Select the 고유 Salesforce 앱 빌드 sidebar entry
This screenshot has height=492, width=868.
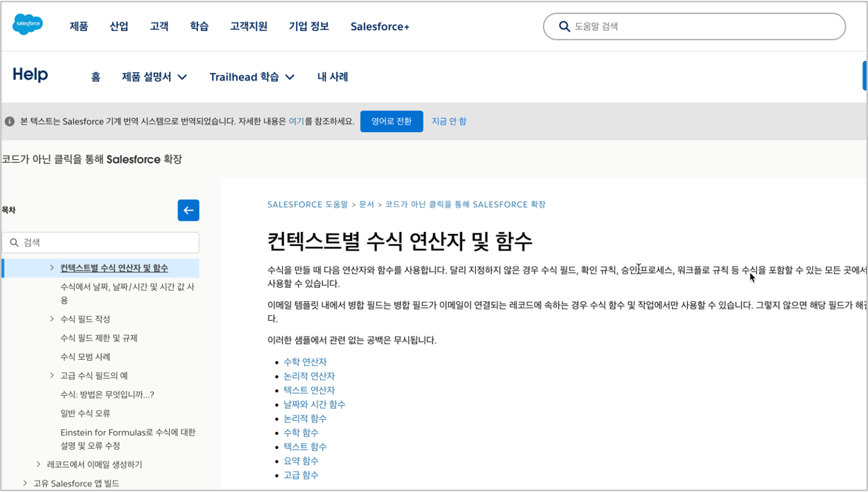pyautogui.click(x=76, y=484)
